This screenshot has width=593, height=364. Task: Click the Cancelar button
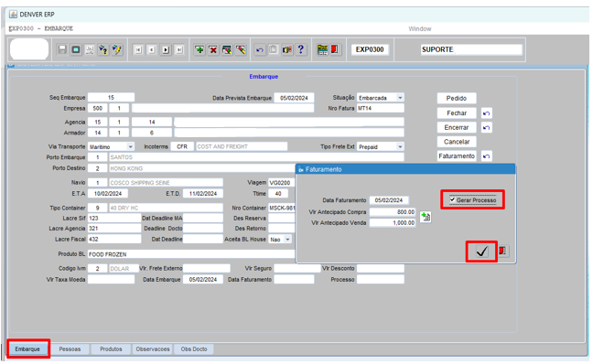click(x=457, y=142)
